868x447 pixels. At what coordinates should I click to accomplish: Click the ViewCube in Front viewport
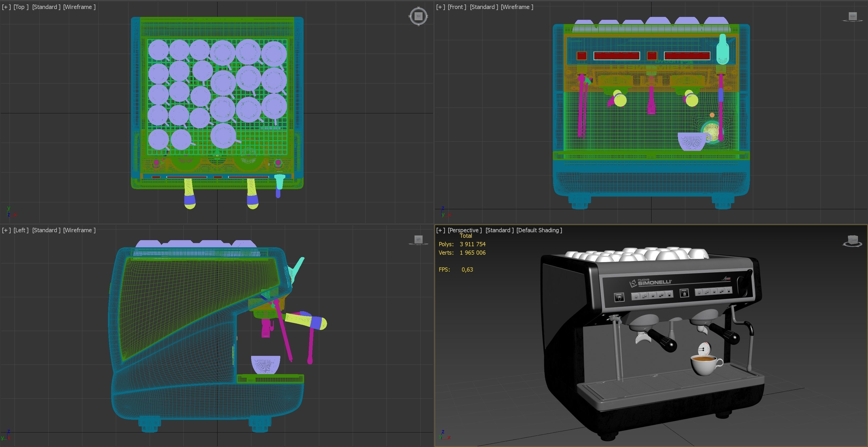point(852,16)
